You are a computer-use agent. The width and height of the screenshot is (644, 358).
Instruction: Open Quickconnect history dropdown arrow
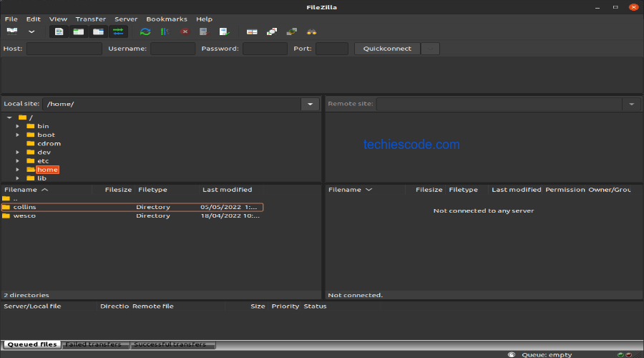coord(431,49)
